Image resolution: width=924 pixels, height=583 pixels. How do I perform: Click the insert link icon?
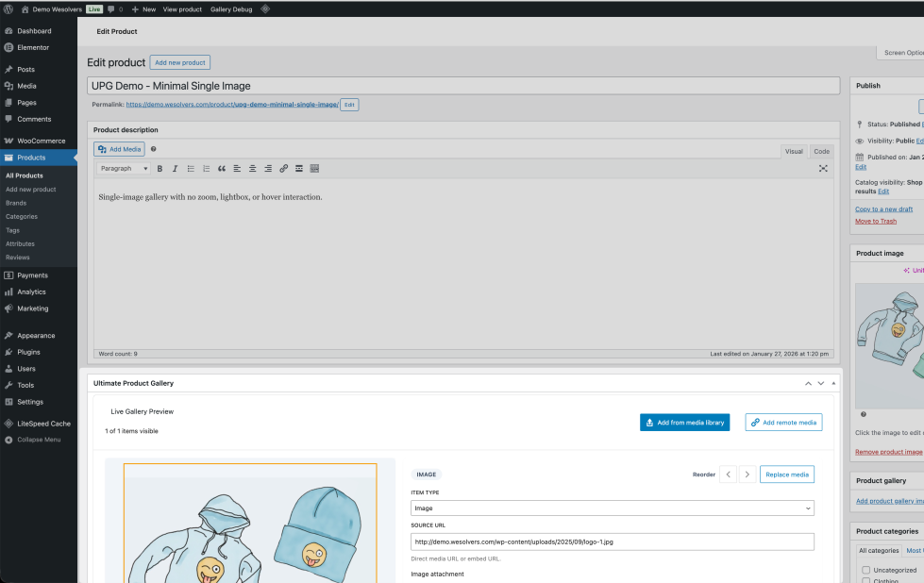pos(283,169)
